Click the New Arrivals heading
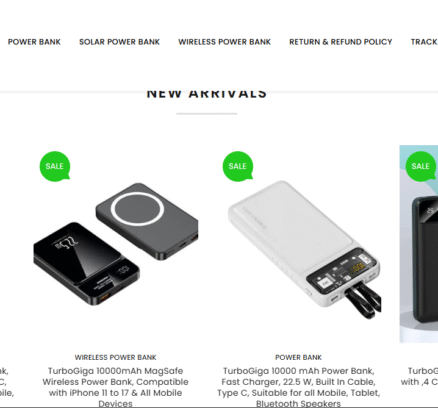This screenshot has width=438, height=408. coord(207,94)
